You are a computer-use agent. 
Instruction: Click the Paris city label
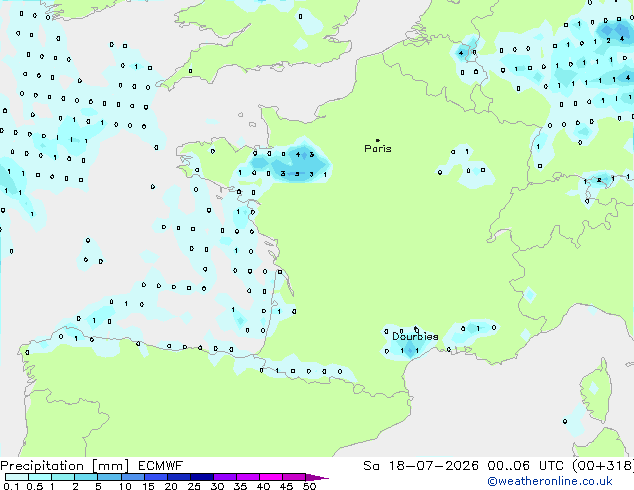pyautogui.click(x=378, y=149)
